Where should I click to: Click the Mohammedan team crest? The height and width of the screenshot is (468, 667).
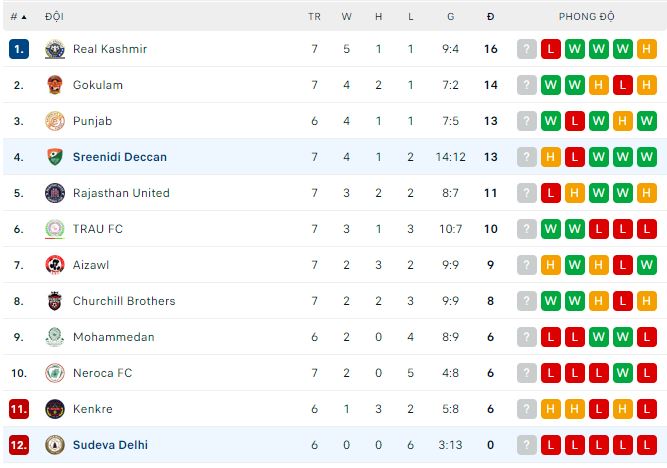click(x=55, y=337)
